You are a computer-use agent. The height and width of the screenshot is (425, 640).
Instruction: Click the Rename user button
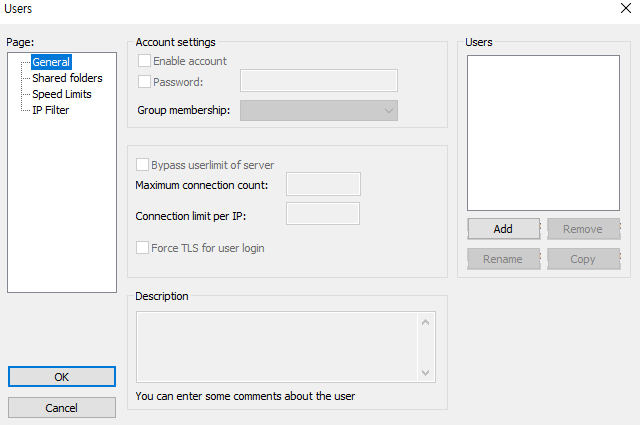[x=503, y=259]
